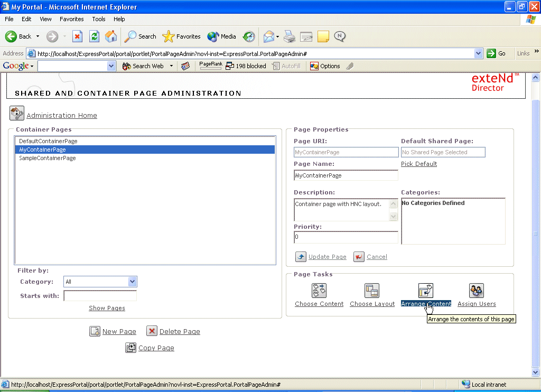
Task: Open the Tools menu
Action: click(x=98, y=19)
